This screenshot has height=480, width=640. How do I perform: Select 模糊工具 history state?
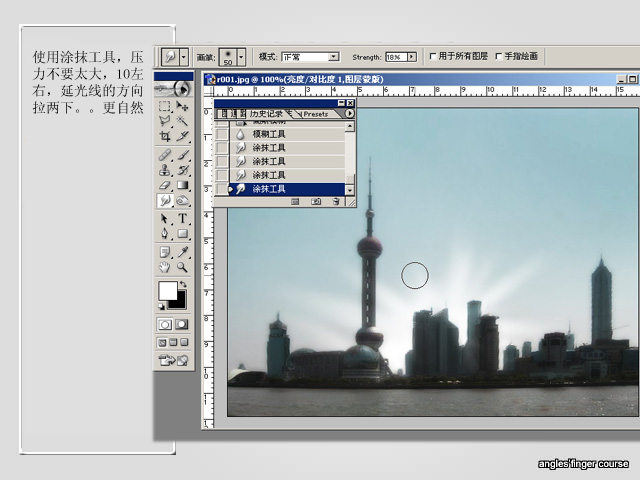tap(288, 134)
